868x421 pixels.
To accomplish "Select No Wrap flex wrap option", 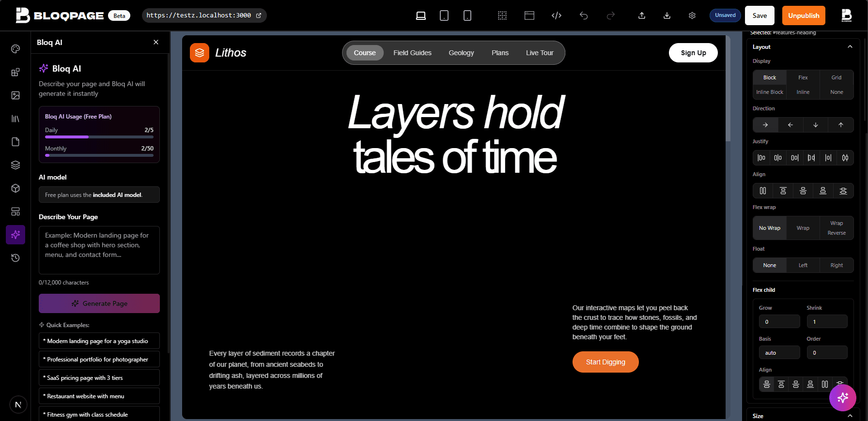I will coord(770,228).
